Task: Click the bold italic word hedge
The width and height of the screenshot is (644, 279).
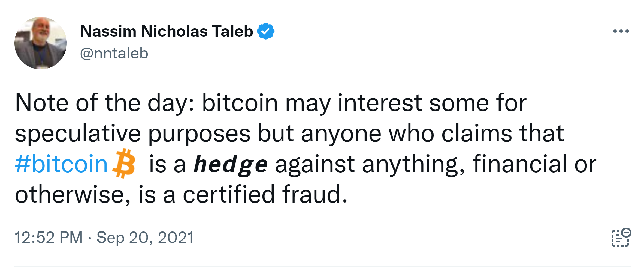Action: click(230, 164)
